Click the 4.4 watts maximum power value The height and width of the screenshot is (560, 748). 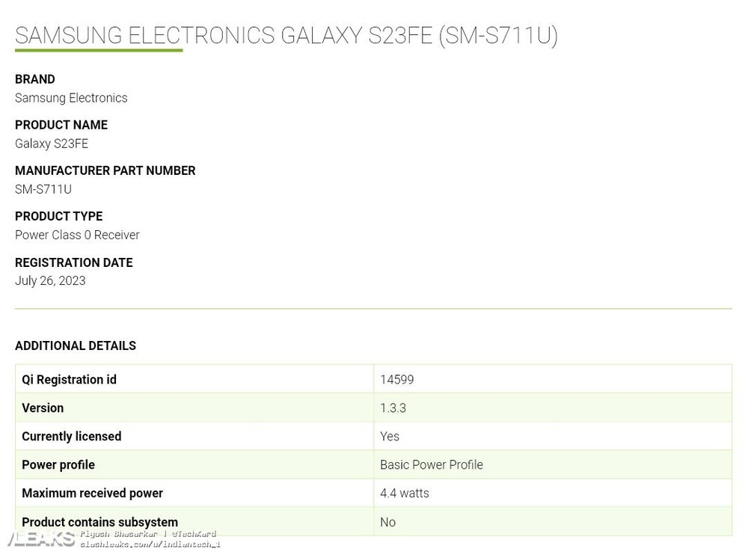[405, 493]
